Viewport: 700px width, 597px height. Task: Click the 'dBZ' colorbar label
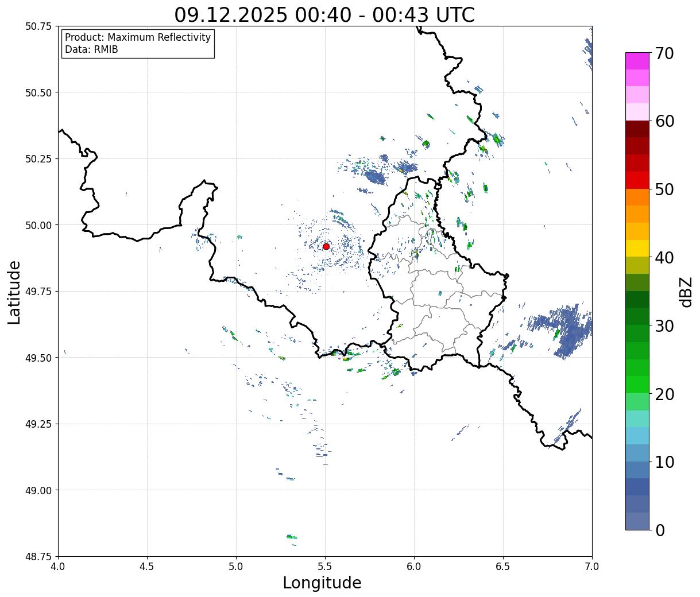(686, 292)
